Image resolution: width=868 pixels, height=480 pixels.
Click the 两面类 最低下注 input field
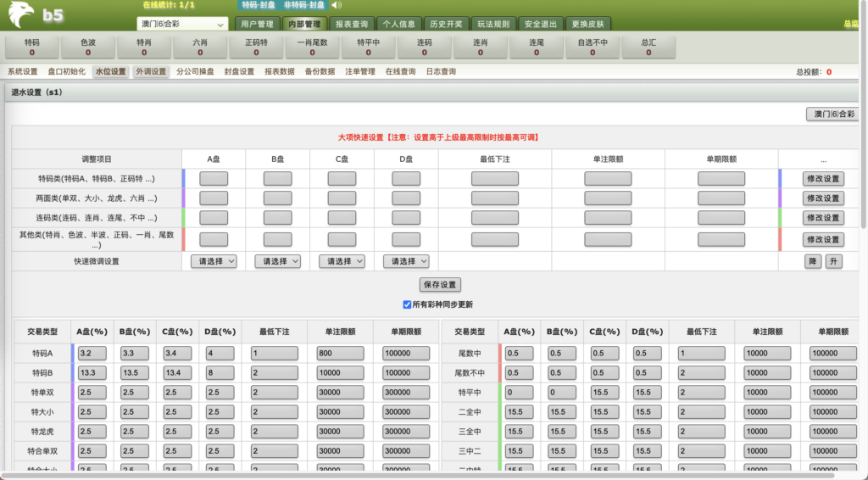coord(494,198)
